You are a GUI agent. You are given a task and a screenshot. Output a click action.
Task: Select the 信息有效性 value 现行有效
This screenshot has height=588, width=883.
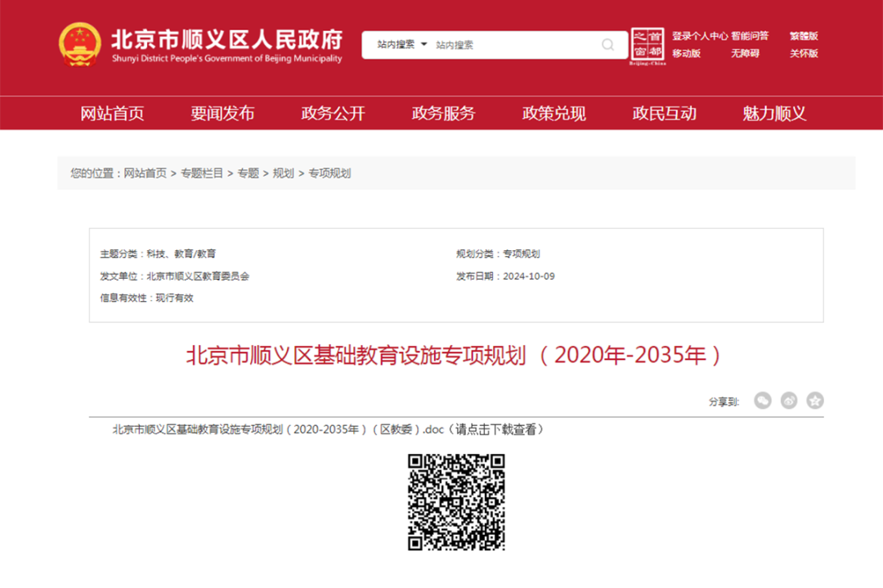[175, 298]
